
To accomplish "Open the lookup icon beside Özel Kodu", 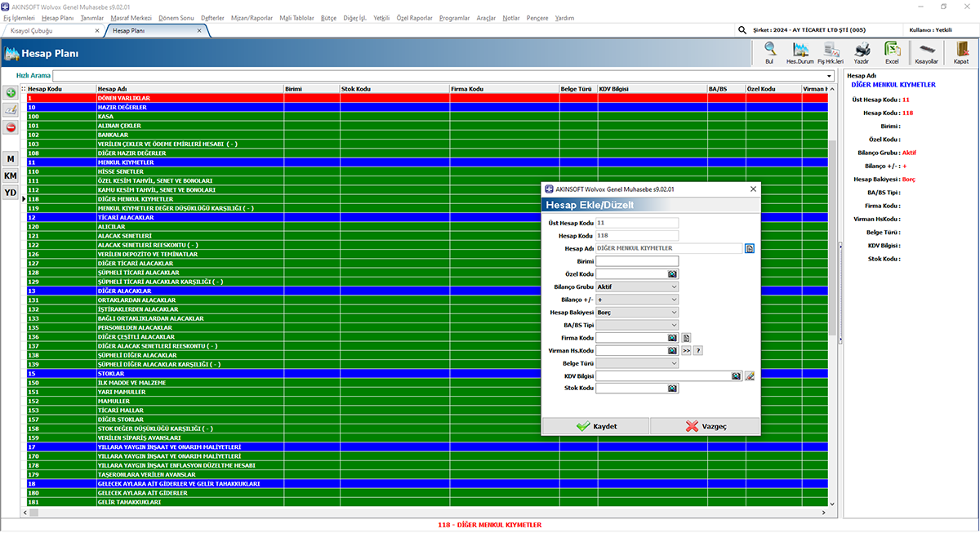I will pyautogui.click(x=672, y=274).
